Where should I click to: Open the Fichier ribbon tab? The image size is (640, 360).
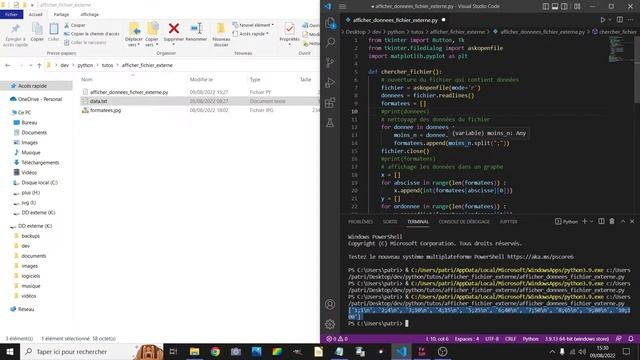pyautogui.click(x=11, y=14)
